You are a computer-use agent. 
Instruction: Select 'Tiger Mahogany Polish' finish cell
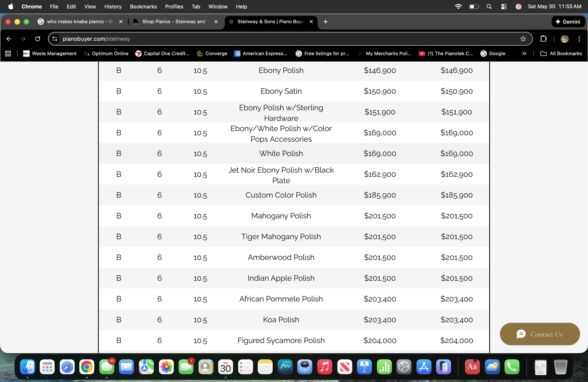(x=281, y=236)
